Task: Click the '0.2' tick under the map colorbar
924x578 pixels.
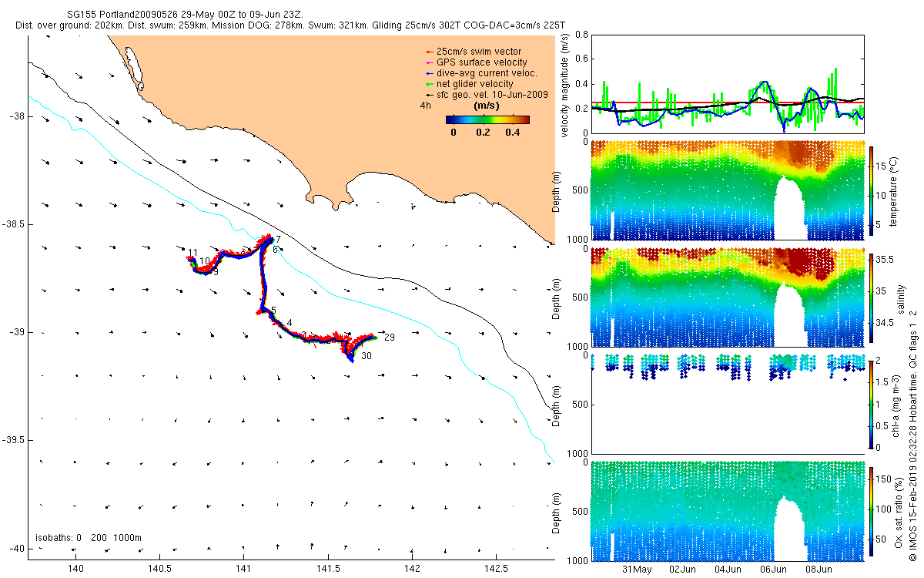Action: 484,133
